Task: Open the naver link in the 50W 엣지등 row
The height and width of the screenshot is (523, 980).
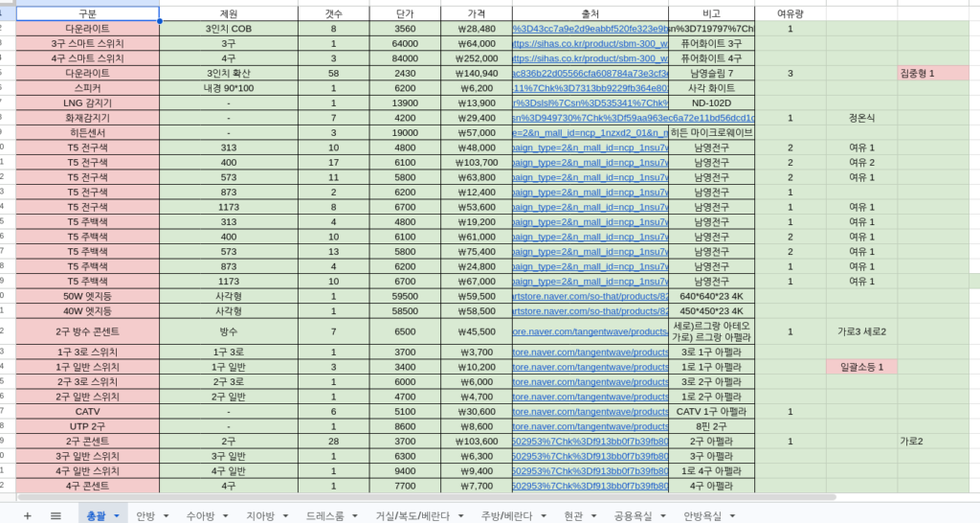Action: tap(590, 296)
